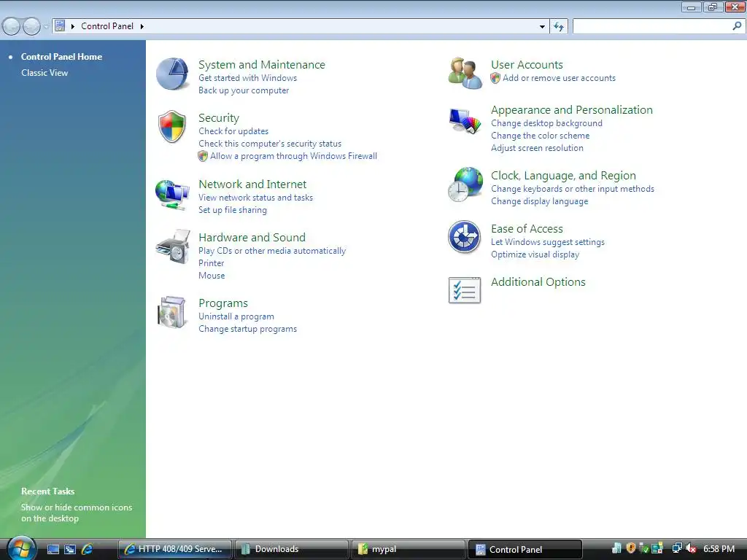Image resolution: width=747 pixels, height=560 pixels.
Task: Switch to mypal taskbar window
Action: 409,549
